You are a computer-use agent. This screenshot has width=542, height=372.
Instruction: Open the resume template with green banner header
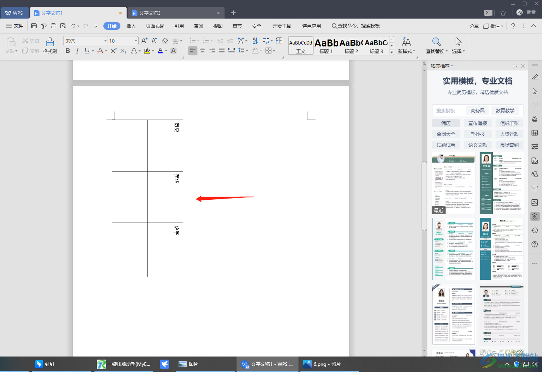click(x=454, y=183)
